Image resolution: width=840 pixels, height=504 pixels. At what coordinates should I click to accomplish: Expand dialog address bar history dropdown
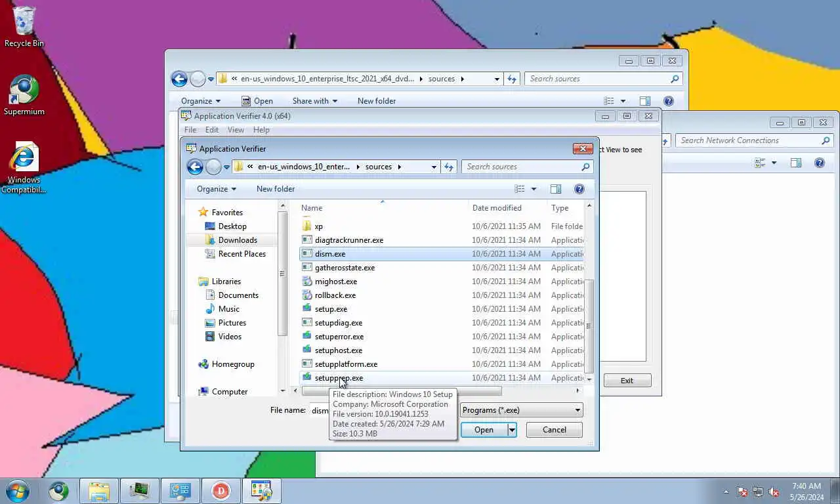tap(434, 167)
